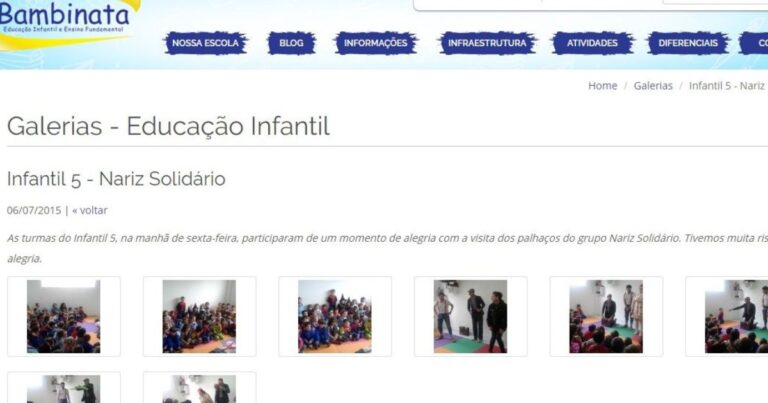Select the DIFERENCIAIS navigation item

tap(687, 43)
